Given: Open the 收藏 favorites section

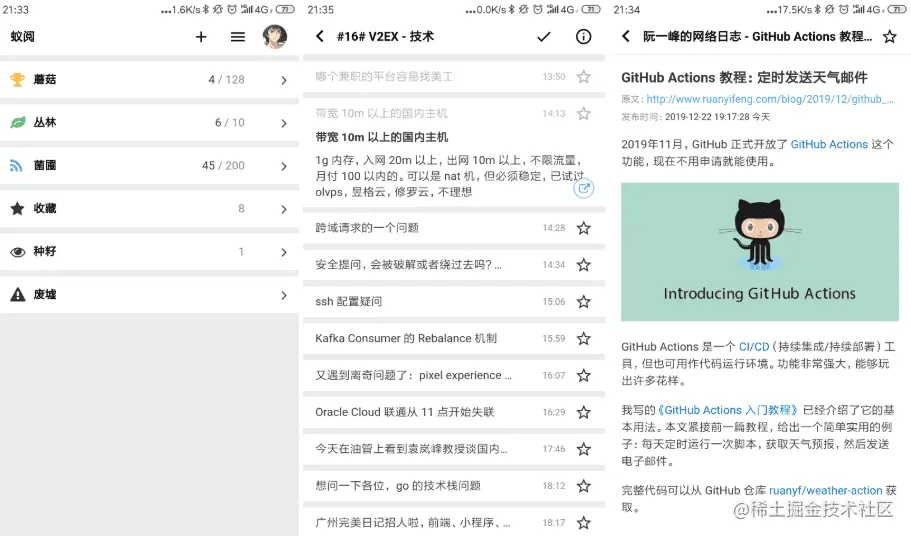Looking at the screenshot, I should click(x=149, y=209).
